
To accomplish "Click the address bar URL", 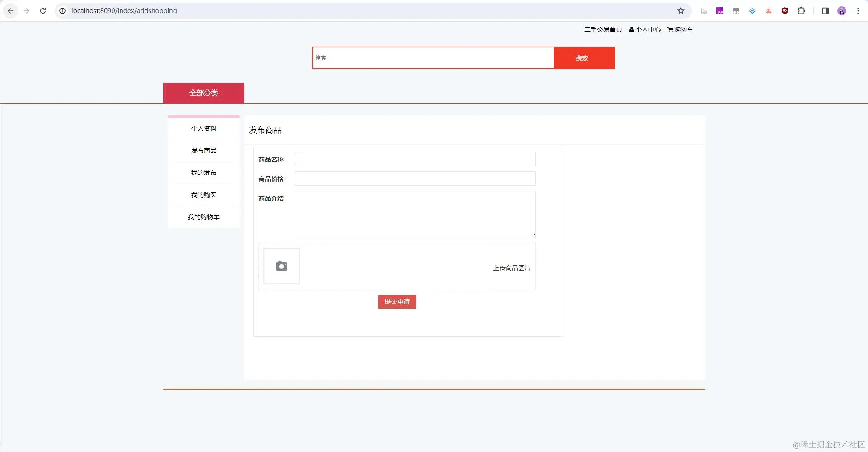I will (x=124, y=11).
